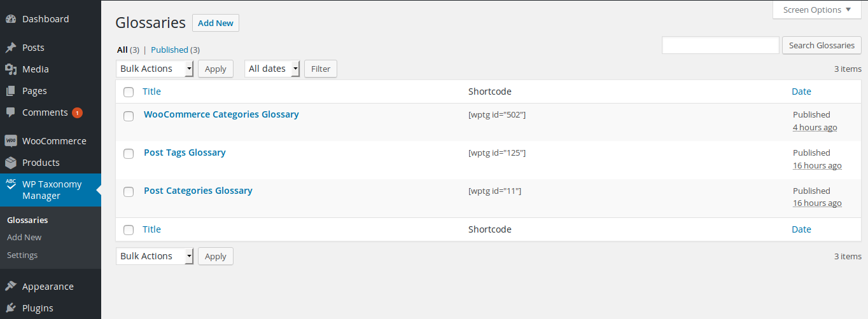Click the Dashboard gauge icon
This screenshot has height=319, width=868.
10,19
